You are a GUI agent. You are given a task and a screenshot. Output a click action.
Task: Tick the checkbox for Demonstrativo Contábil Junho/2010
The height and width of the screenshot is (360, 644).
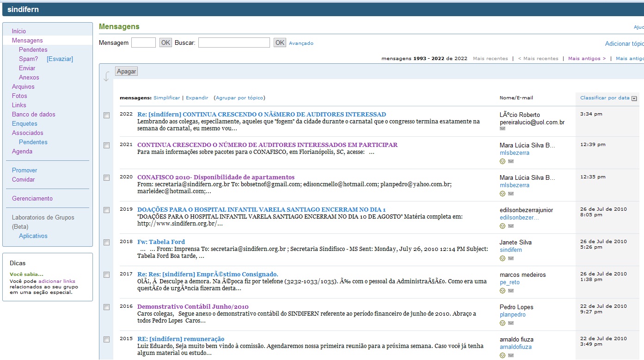pyautogui.click(x=107, y=307)
